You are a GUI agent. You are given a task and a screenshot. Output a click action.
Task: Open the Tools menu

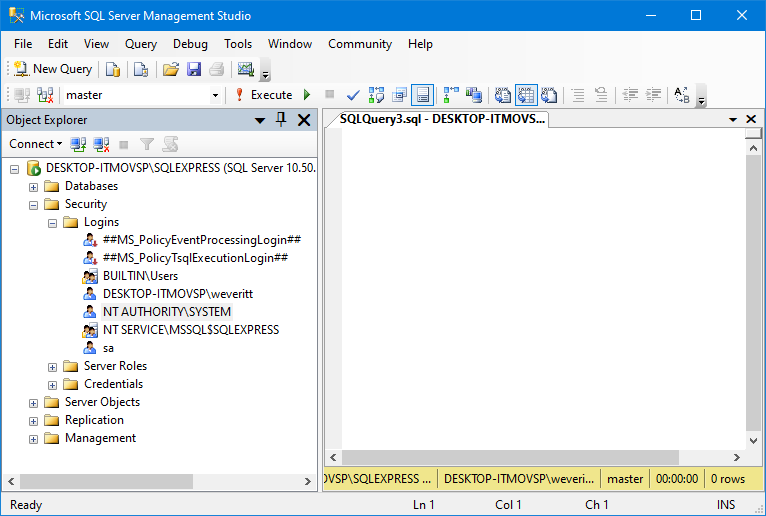pos(238,44)
